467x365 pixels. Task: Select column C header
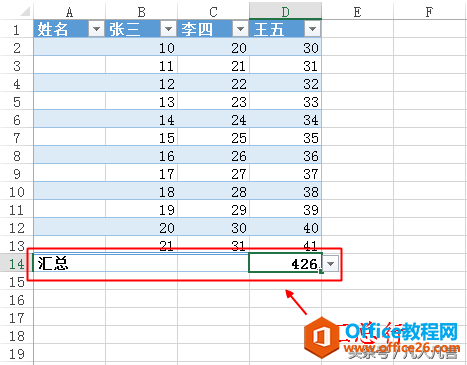coord(213,12)
